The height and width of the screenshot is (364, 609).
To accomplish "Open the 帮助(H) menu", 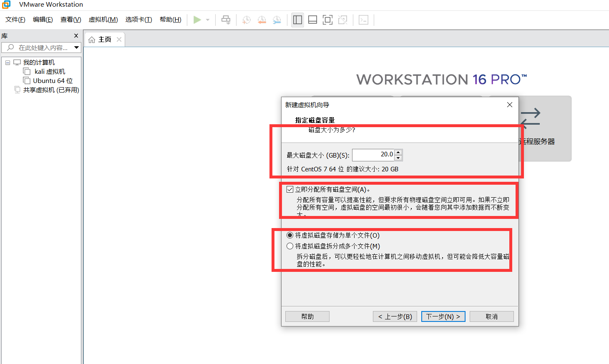I will pos(171,20).
